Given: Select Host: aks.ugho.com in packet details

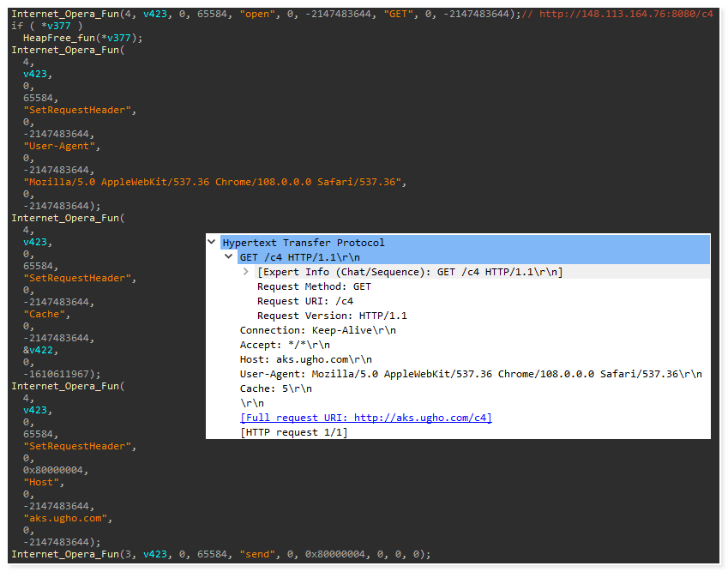Looking at the screenshot, I should [305, 359].
